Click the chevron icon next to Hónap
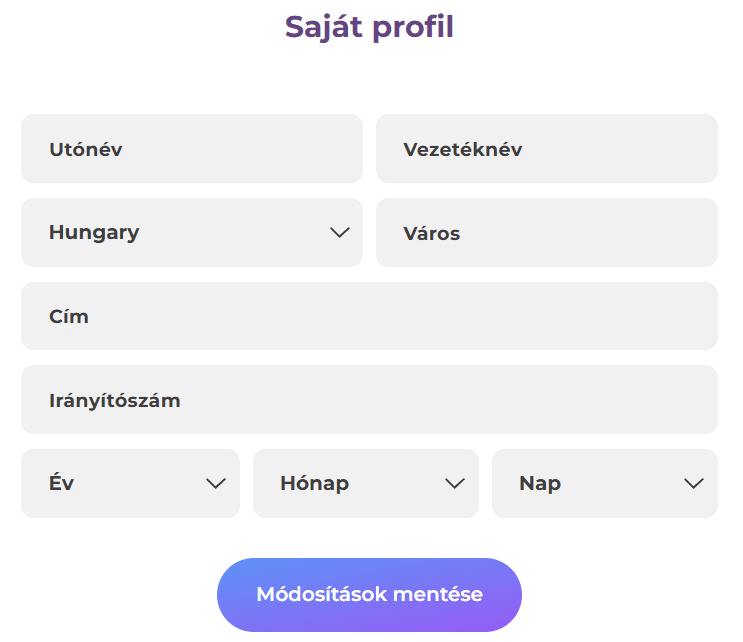This screenshot has height=642, width=743. coord(455,484)
